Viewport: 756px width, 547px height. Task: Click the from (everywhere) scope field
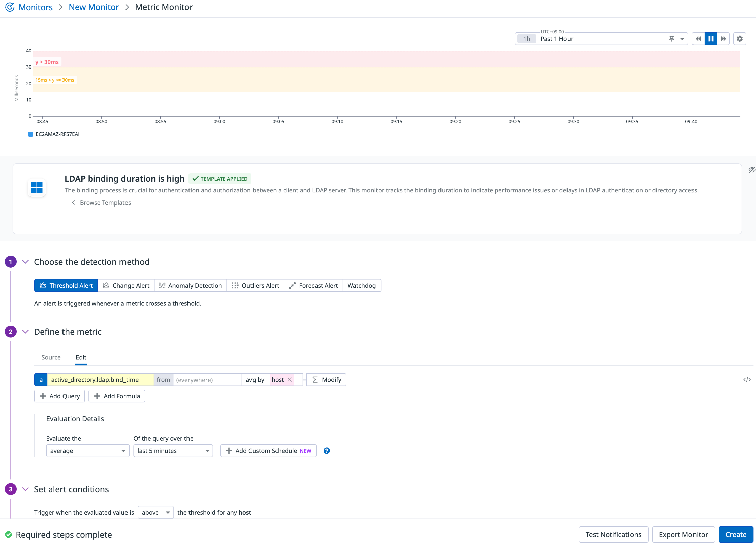pyautogui.click(x=207, y=380)
